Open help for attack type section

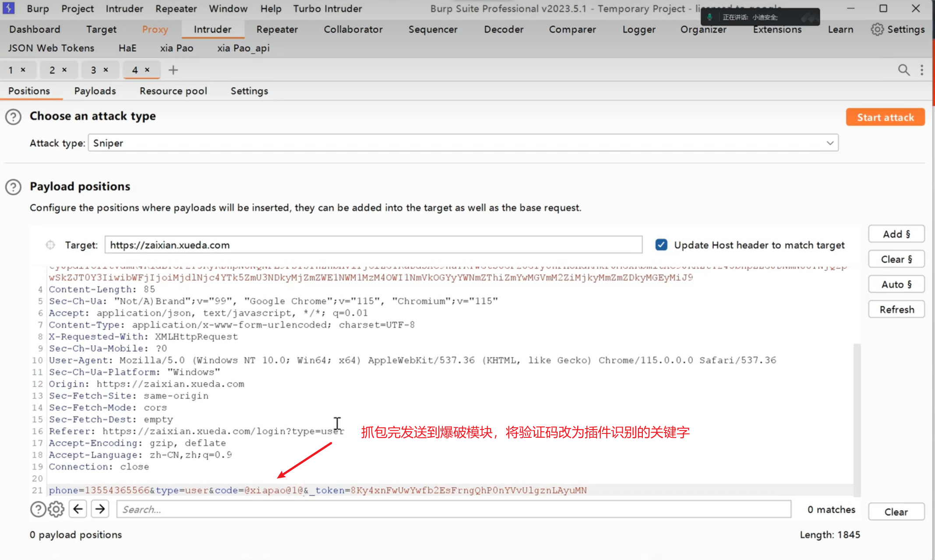[13, 117]
